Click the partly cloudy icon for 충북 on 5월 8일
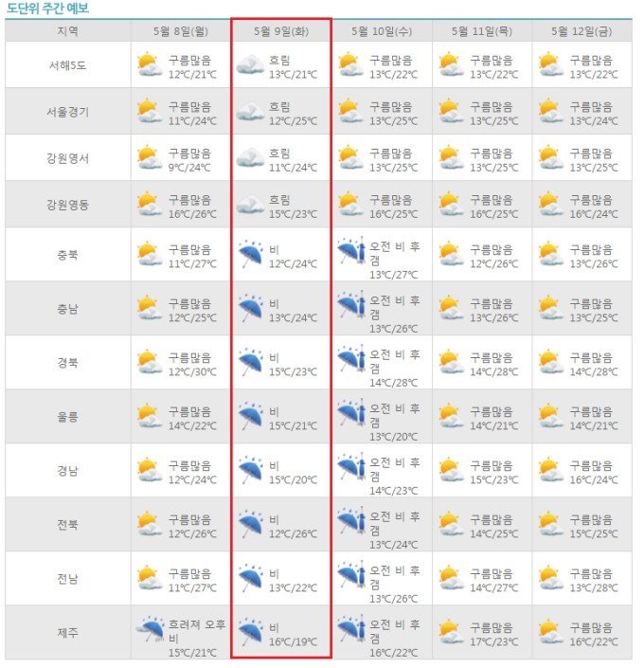This screenshot has width=644, height=668. 150,254
